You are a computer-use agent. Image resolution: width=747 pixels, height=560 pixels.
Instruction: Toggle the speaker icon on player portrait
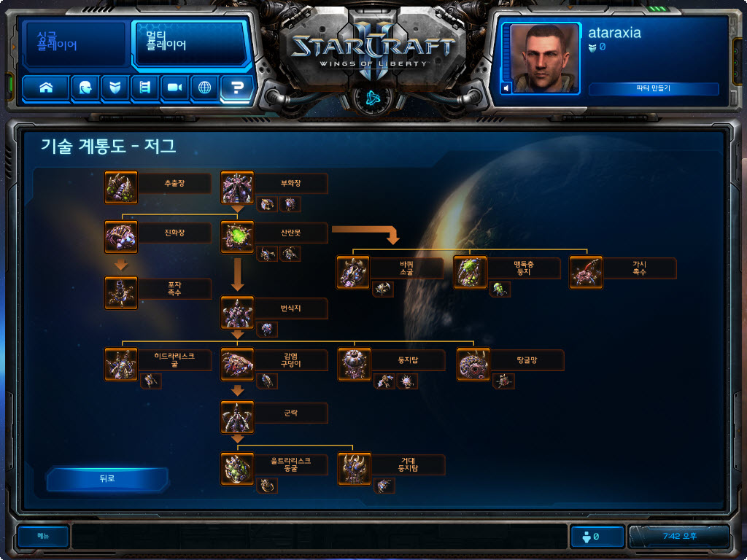(x=506, y=88)
